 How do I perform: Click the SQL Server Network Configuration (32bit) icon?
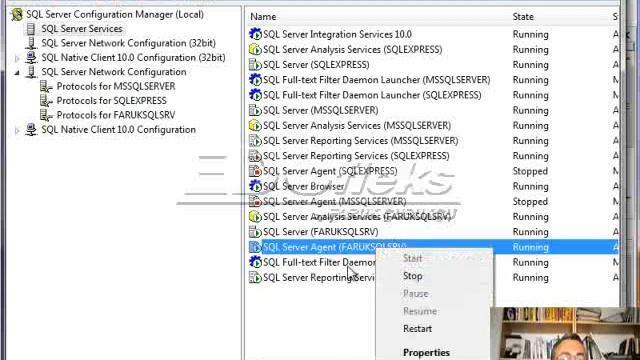coord(31,43)
